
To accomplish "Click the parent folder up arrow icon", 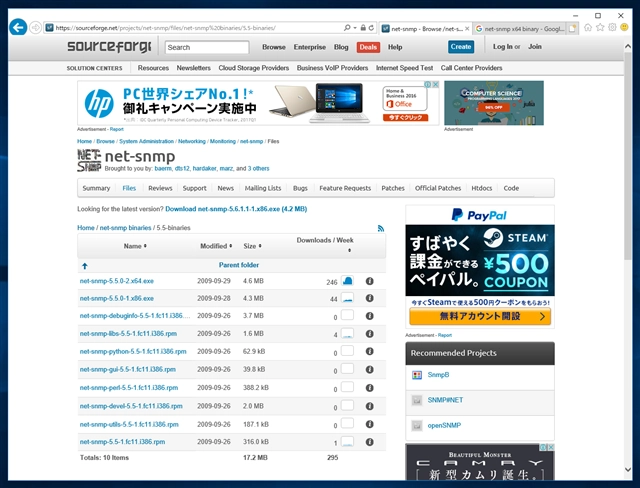I will (x=84, y=266).
